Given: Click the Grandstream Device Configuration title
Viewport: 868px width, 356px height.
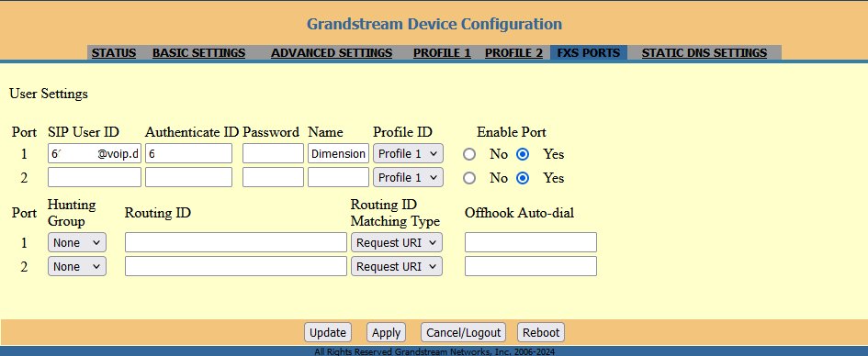Looking at the screenshot, I should [x=434, y=25].
